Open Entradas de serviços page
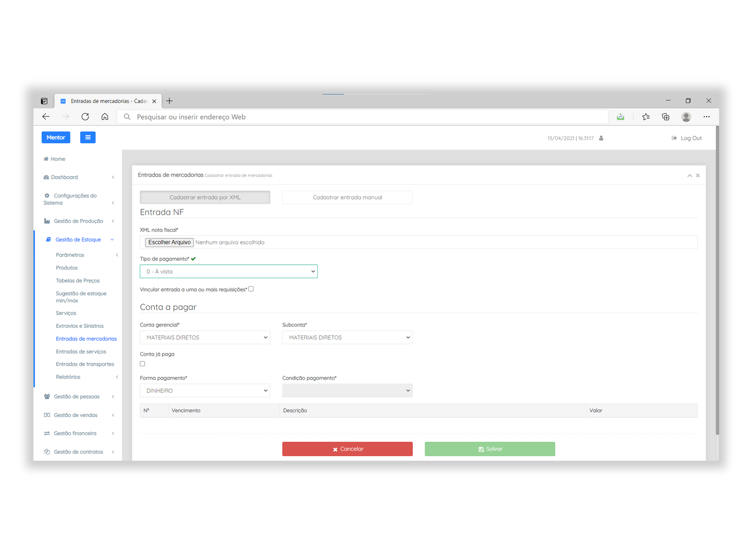The image size is (751, 560). pos(81,352)
